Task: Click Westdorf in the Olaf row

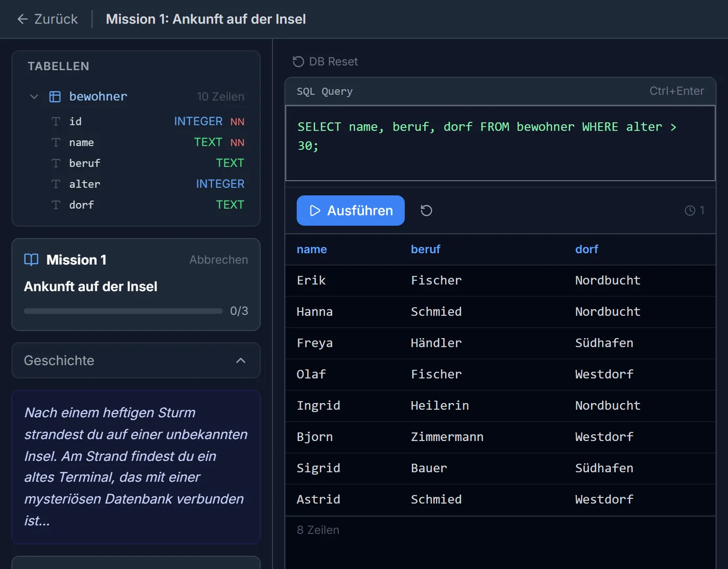Action: pyautogui.click(x=604, y=374)
